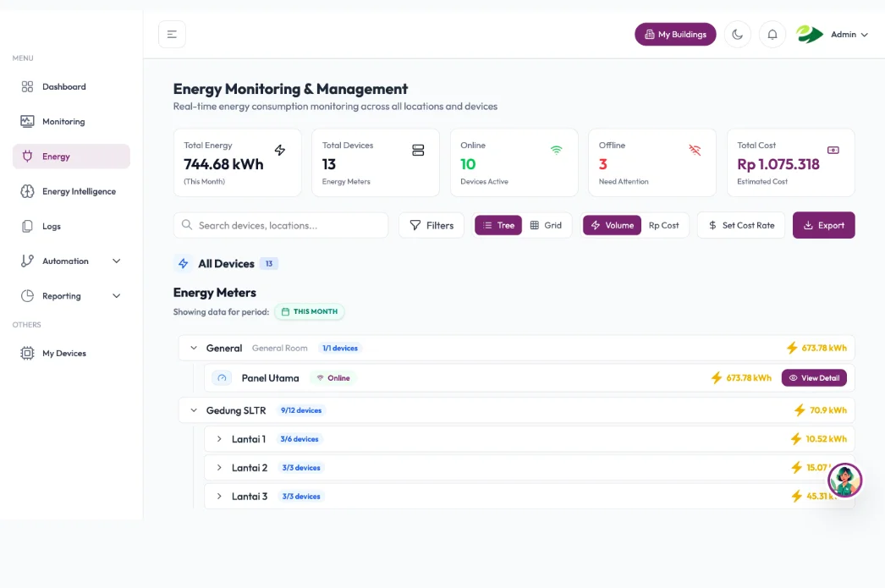885x588 pixels.
Task: Click the Monitoring chart icon
Action: point(27,121)
